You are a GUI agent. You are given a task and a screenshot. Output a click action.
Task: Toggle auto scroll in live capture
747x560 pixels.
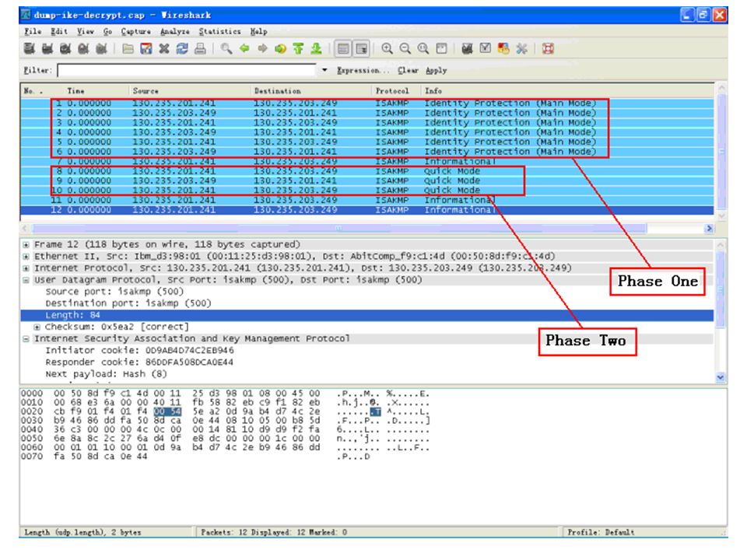click(x=362, y=48)
